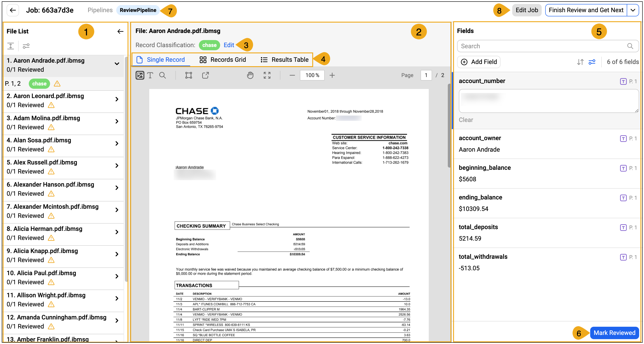The height and width of the screenshot is (344, 644).
Task: Click the zoom out minus control
Action: [x=292, y=75]
